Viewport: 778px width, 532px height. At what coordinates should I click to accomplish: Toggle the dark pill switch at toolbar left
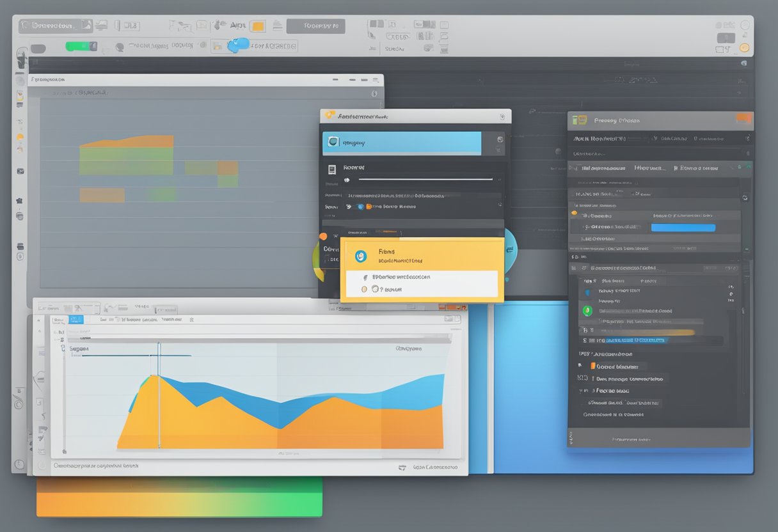point(38,49)
